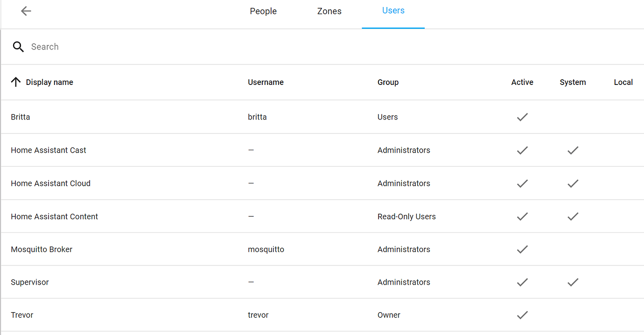Type in the Search field

click(x=187, y=47)
